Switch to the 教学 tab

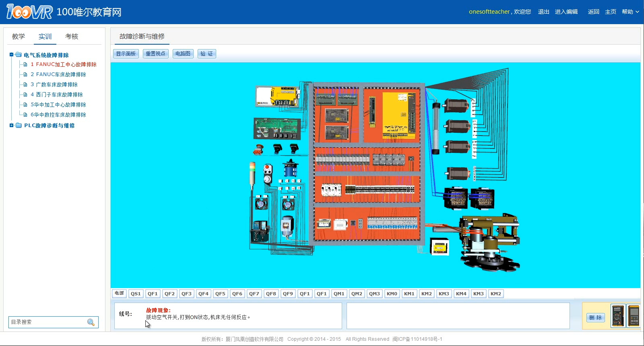19,37
